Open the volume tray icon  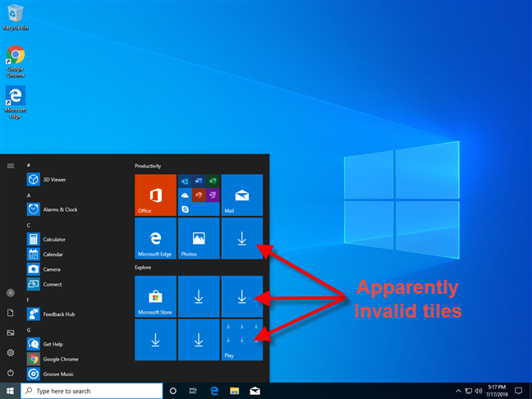click(479, 391)
